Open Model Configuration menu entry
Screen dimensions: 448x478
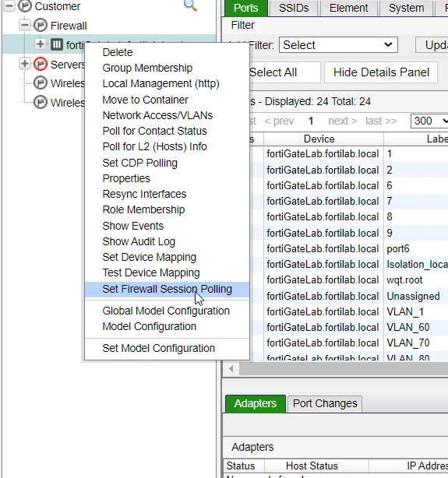click(150, 326)
